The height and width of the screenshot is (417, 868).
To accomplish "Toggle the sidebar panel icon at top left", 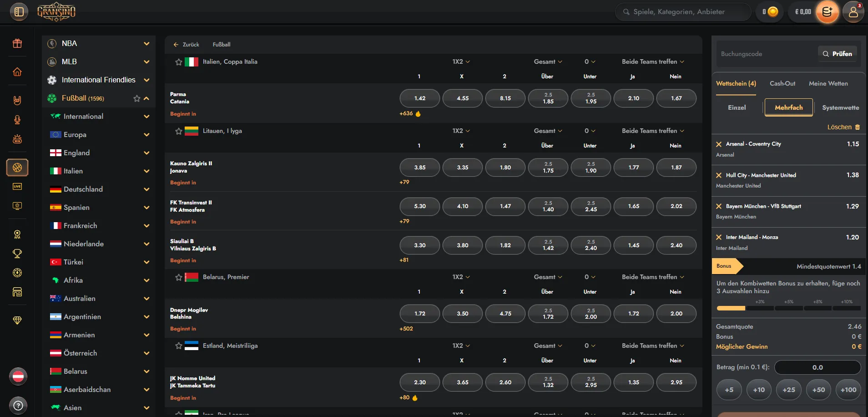I will [x=19, y=12].
